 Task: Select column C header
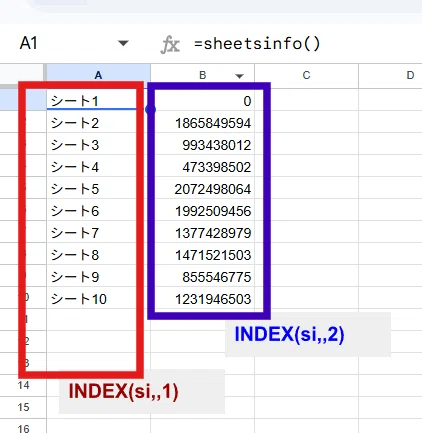[306, 75]
